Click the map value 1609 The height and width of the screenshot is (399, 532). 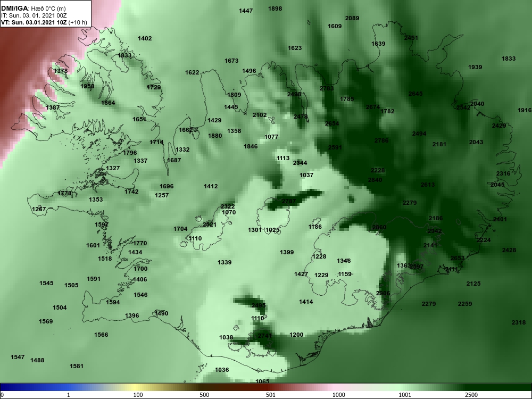[x=335, y=27]
